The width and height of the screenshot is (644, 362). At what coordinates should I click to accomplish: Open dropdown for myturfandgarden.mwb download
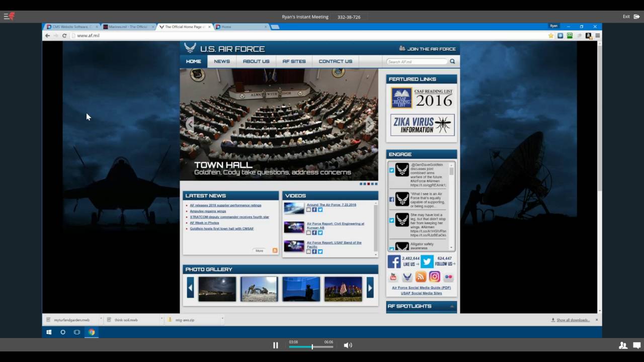(x=101, y=319)
